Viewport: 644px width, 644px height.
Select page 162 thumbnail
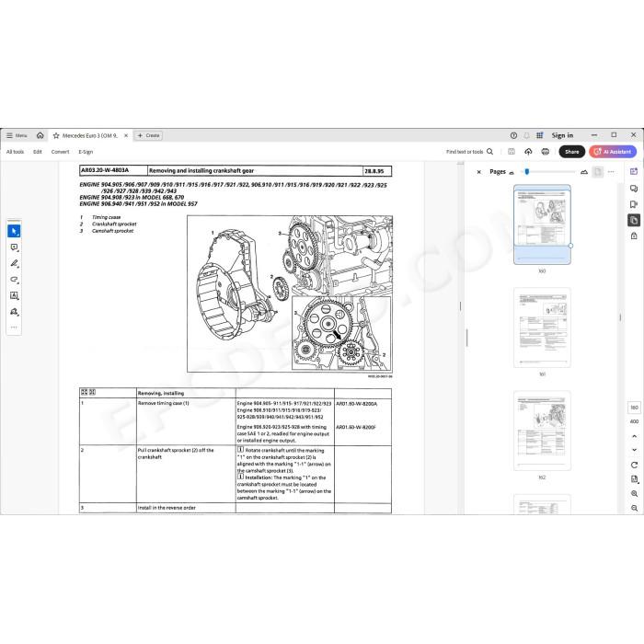point(542,431)
